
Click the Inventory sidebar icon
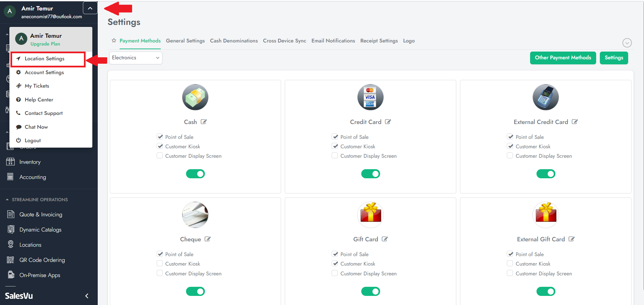pos(10,162)
